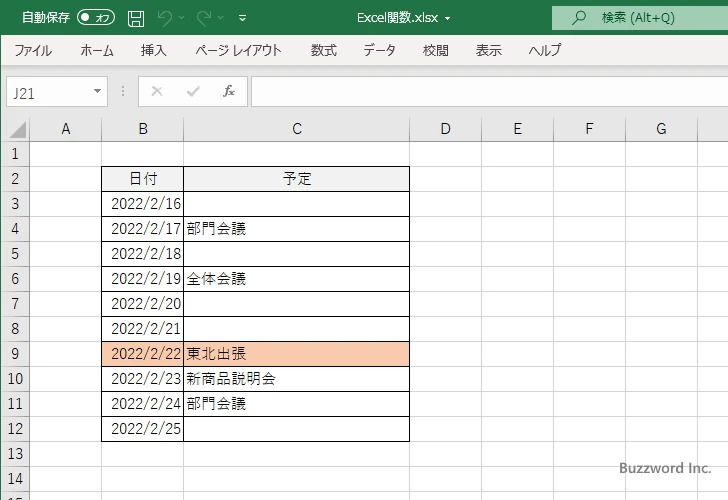Select the highlighted cell 東北出張
Image resolution: width=728 pixels, height=500 pixels.
point(297,354)
